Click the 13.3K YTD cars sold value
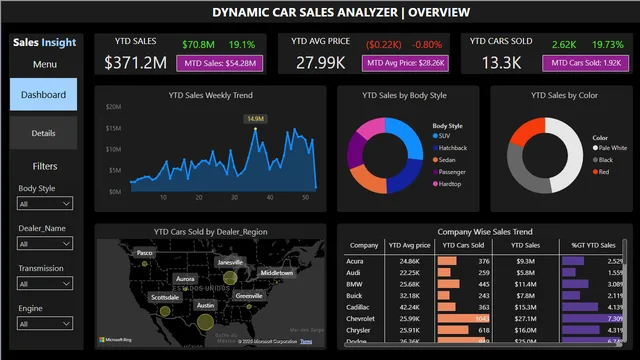Viewport: 640px width, 360px height. [x=501, y=63]
